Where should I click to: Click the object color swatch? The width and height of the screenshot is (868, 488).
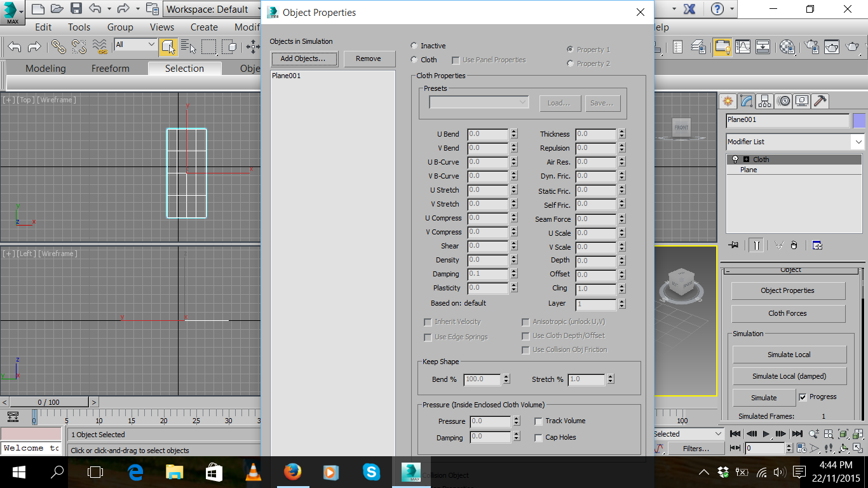(859, 121)
